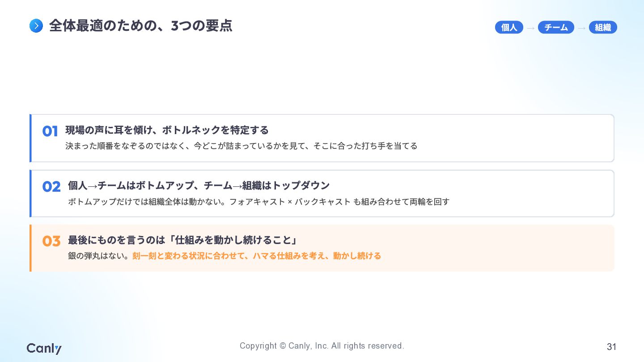Click the Canly logo in footer

tap(44, 348)
